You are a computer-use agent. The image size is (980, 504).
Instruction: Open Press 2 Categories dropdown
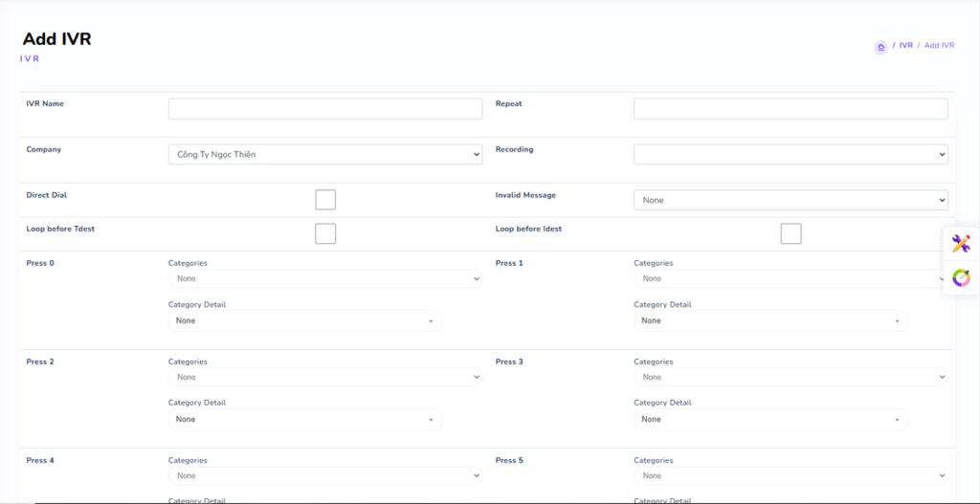tap(325, 377)
